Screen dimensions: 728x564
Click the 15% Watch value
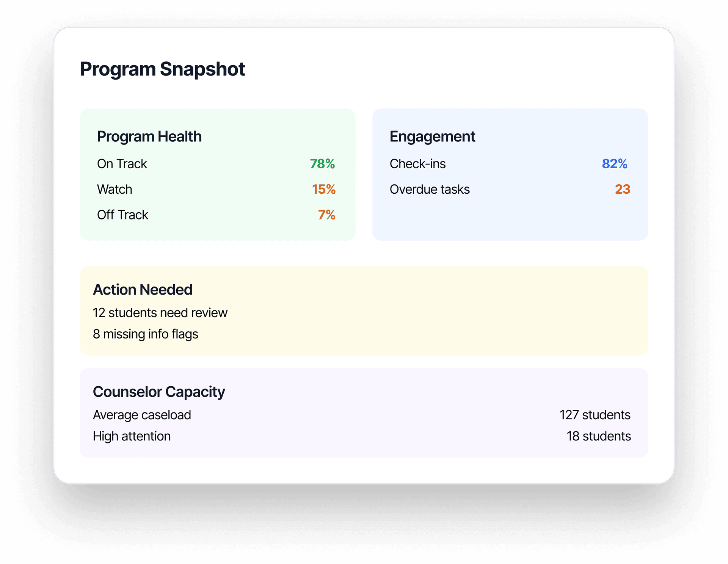(323, 189)
